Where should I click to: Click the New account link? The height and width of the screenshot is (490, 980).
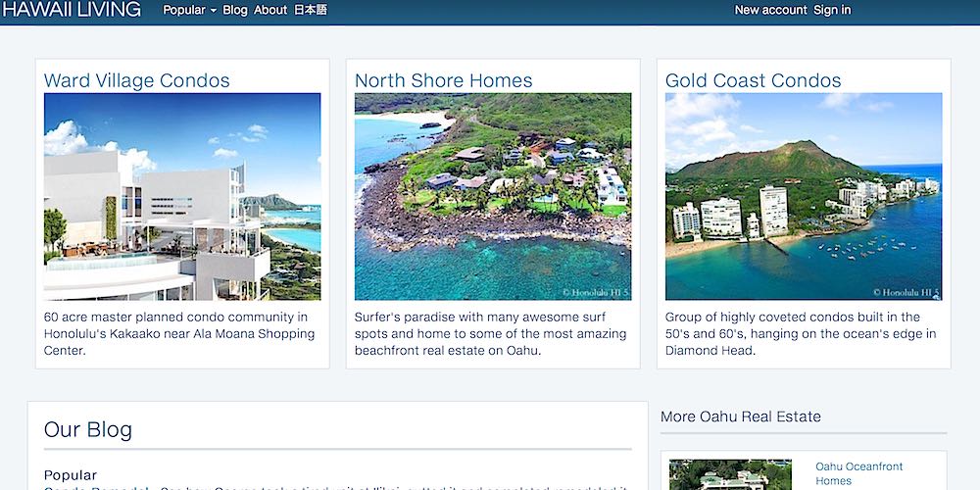770,10
